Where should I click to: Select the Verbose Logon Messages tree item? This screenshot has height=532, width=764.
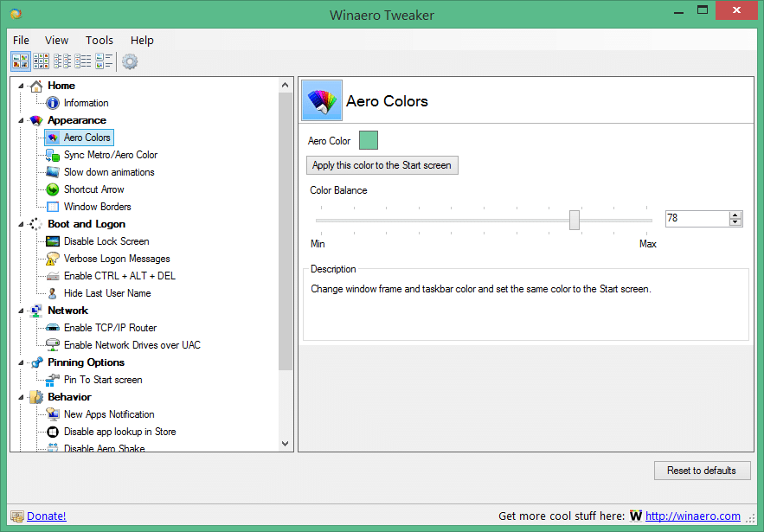click(x=117, y=259)
